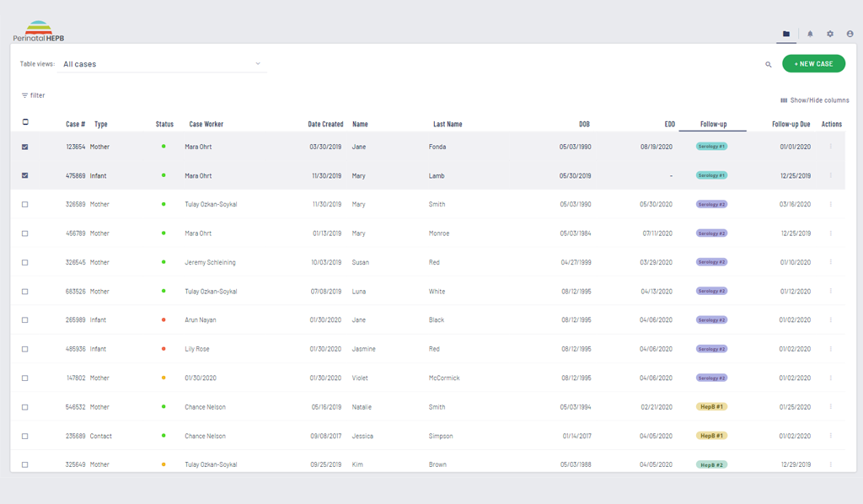Click the Perinatal HEPB logo

(38, 32)
